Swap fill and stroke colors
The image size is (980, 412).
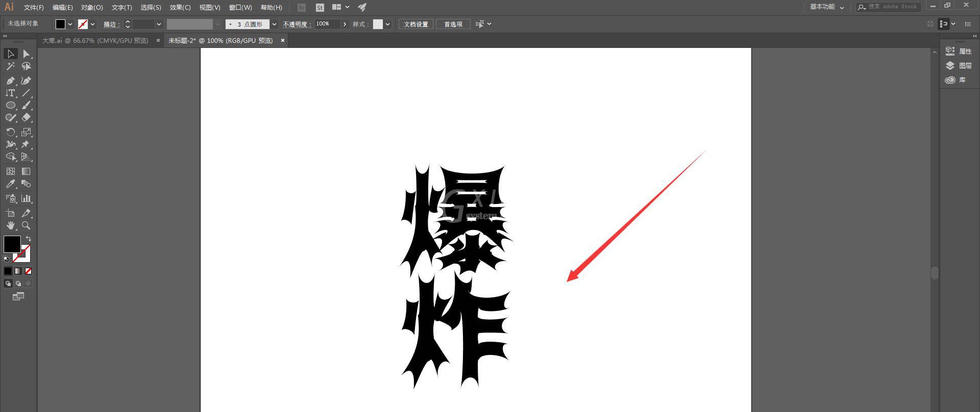[29, 239]
